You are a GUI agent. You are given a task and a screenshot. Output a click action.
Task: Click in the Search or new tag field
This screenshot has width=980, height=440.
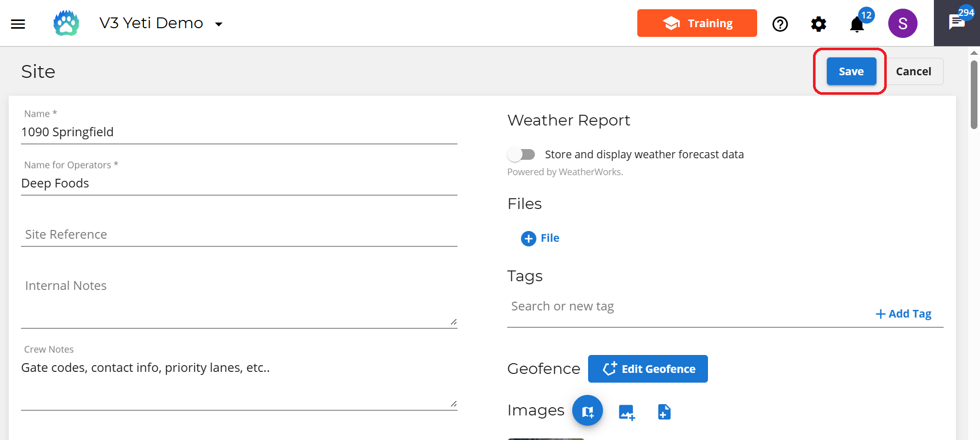coord(686,306)
